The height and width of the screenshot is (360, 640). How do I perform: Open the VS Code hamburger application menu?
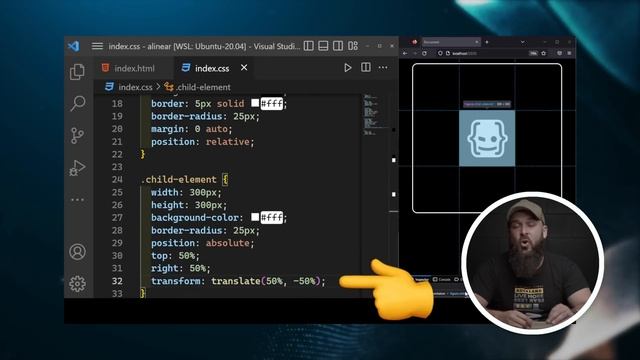click(97, 46)
